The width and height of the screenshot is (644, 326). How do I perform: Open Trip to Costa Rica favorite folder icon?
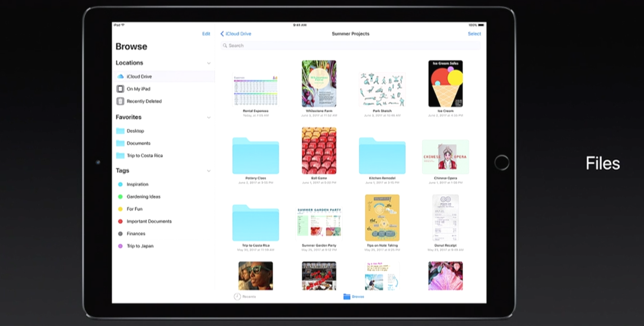click(120, 156)
